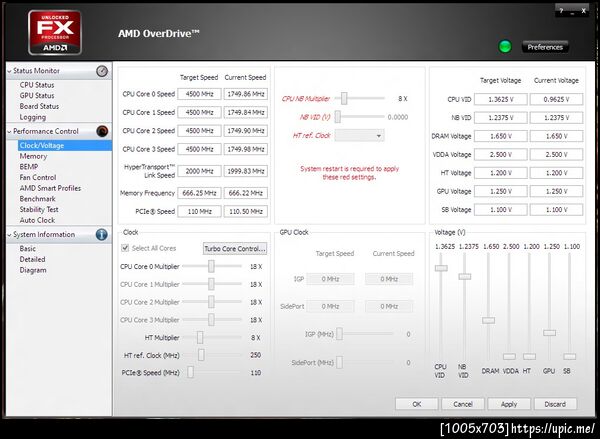Open Turbo Core Control settings

[x=235, y=248]
